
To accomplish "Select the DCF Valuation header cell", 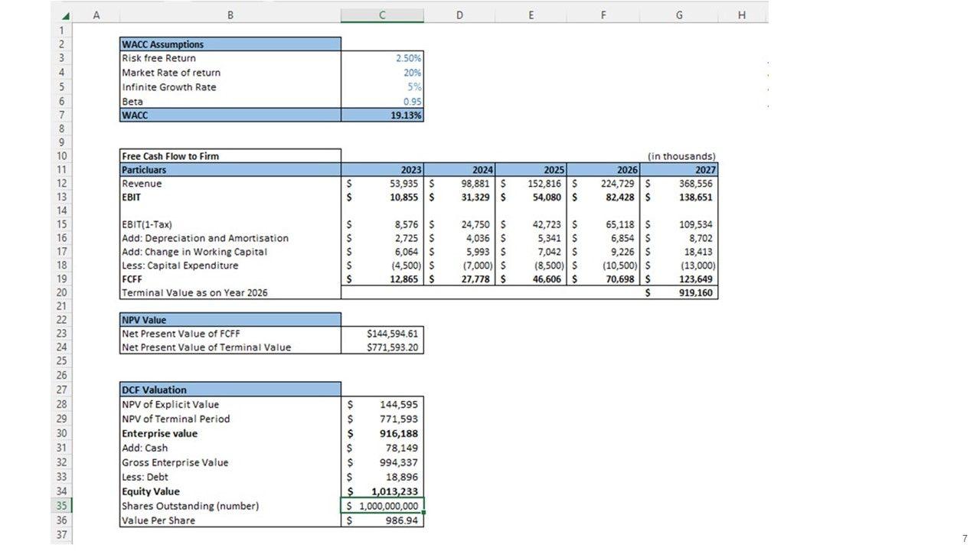I will point(230,390).
